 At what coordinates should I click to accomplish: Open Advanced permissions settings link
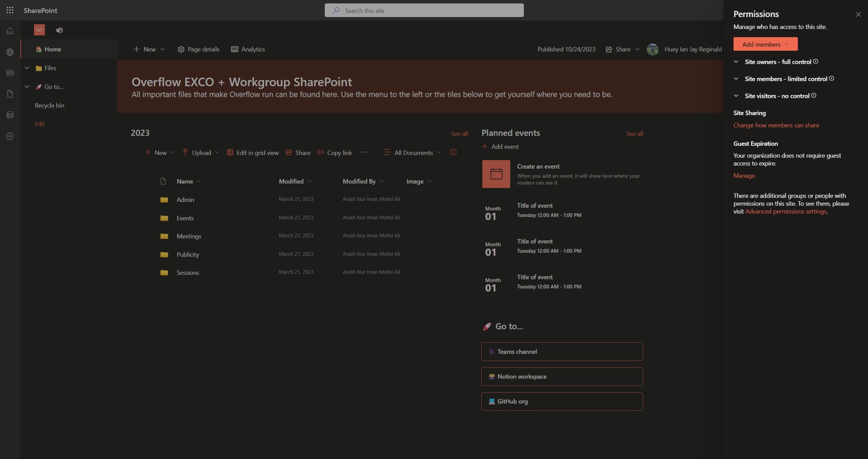[785, 211]
